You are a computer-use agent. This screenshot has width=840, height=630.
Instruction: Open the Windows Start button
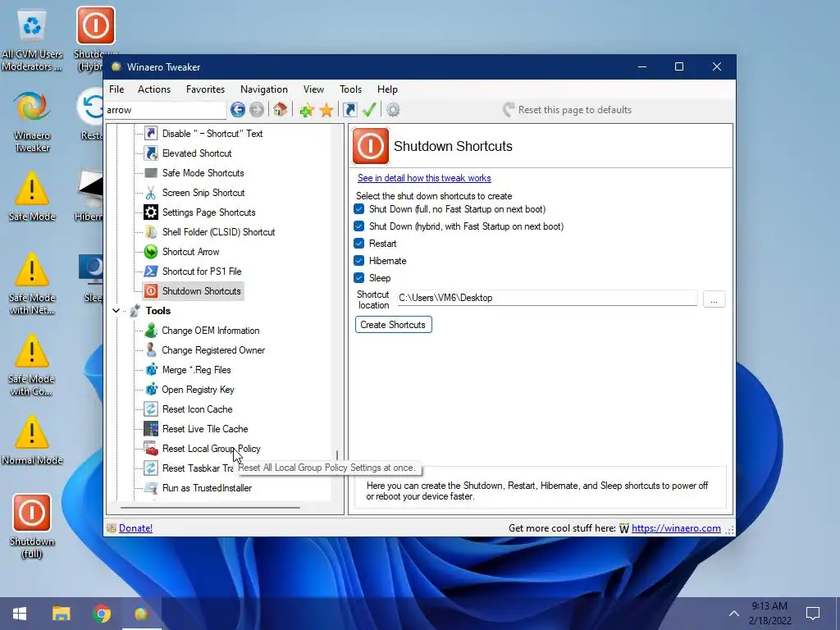(x=20, y=614)
